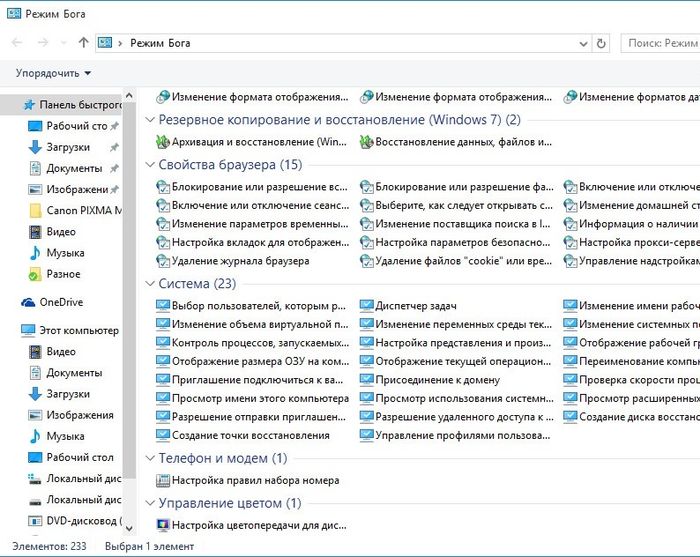
Task: Open Создание точки восстановления link
Action: coord(250,435)
